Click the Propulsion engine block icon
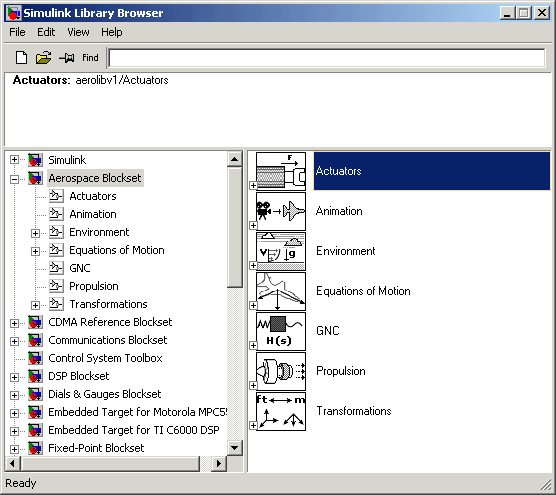This screenshot has height=495, width=556. 281,371
